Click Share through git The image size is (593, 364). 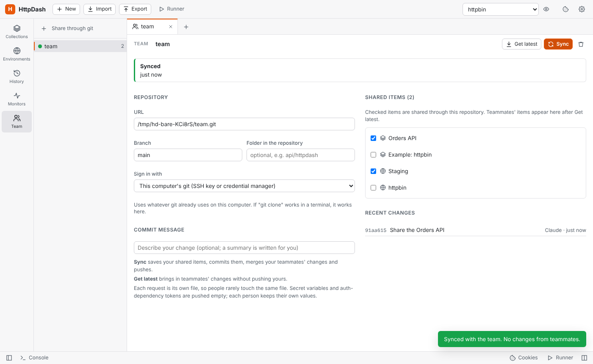point(67,28)
